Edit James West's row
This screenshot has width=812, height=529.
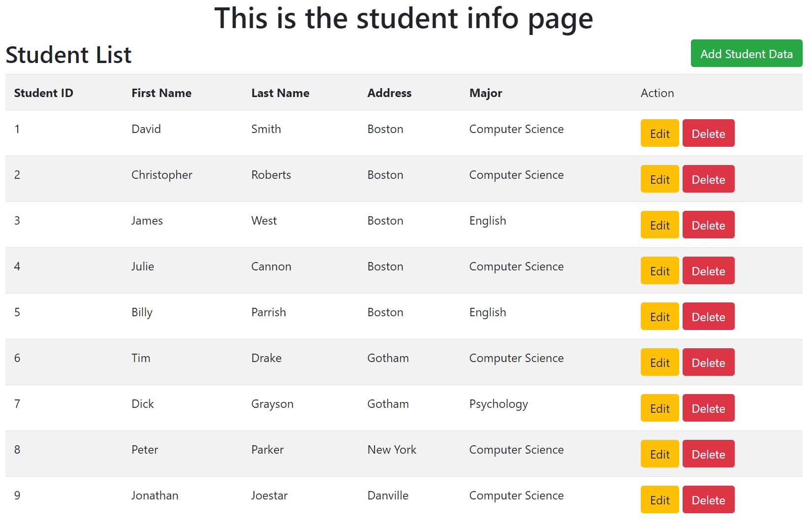pos(659,225)
